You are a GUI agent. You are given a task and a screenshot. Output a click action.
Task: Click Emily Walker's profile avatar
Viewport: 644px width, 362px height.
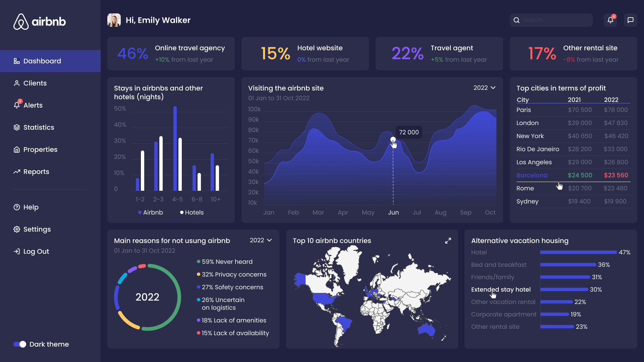[114, 20]
